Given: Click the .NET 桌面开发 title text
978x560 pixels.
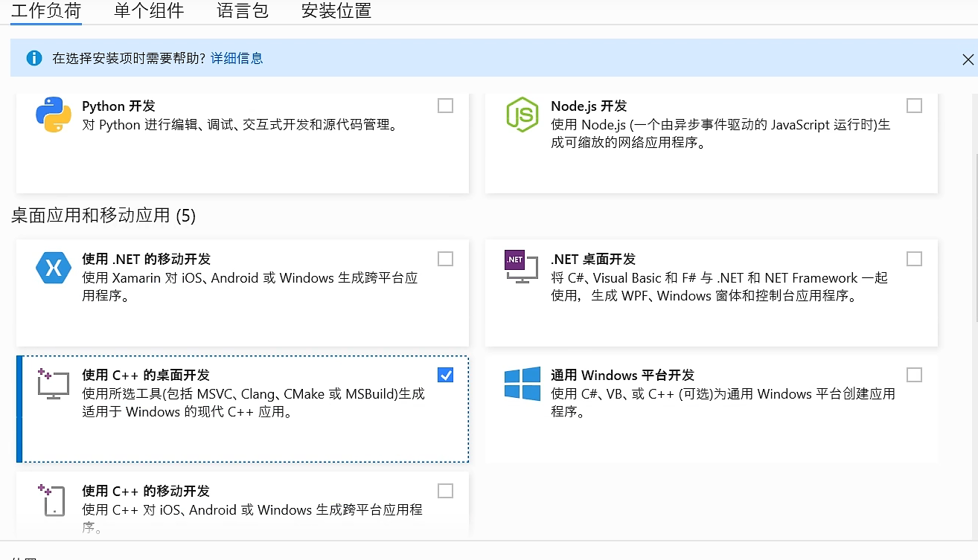Looking at the screenshot, I should click(593, 259).
